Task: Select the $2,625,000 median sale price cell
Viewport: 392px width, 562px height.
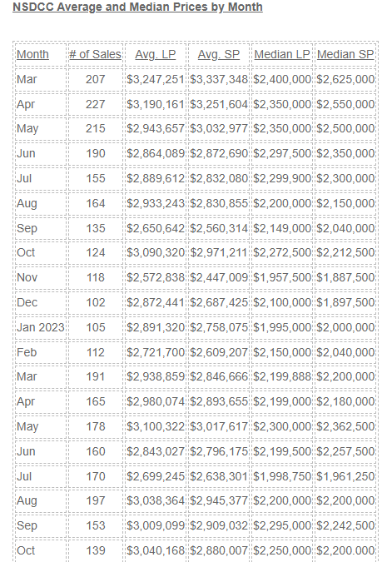Action: (345, 79)
